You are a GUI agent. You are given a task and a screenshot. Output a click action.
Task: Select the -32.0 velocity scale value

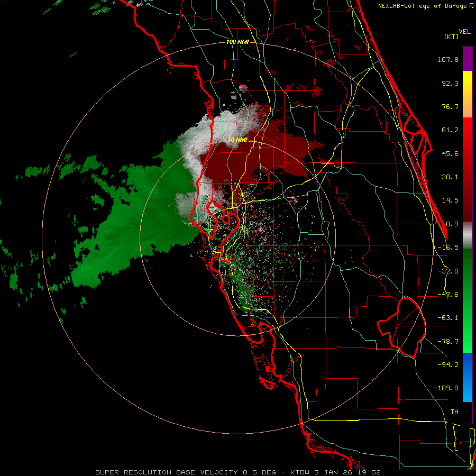(448, 271)
